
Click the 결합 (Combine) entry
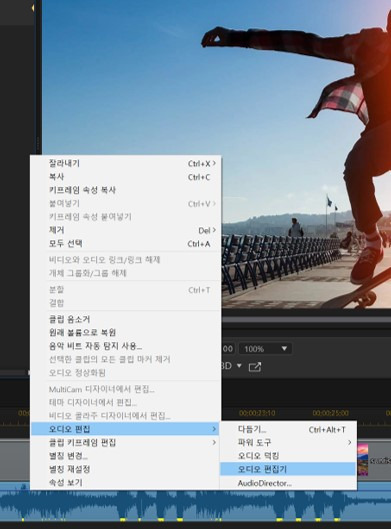click(125, 303)
